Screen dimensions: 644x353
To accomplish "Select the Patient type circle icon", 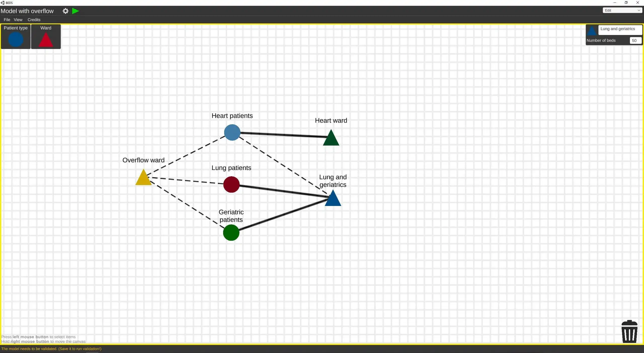I will pyautogui.click(x=16, y=40).
